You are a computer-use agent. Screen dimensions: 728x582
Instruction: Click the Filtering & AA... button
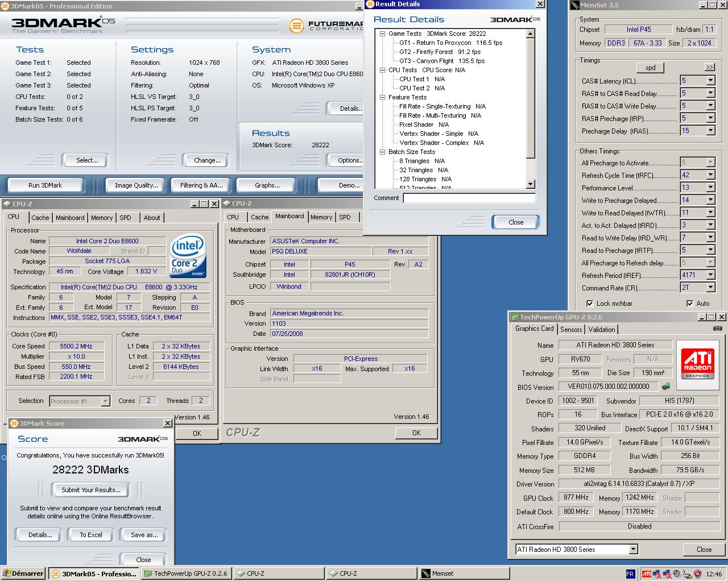click(201, 185)
